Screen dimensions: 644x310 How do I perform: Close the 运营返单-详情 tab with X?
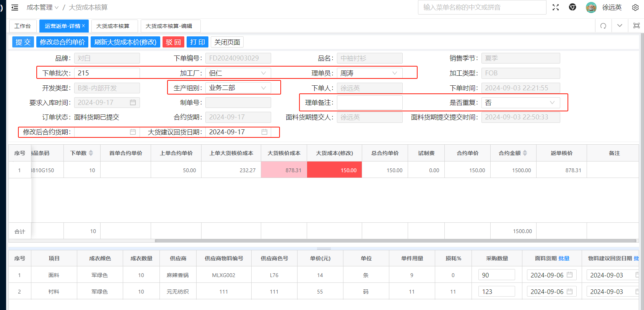[83, 26]
